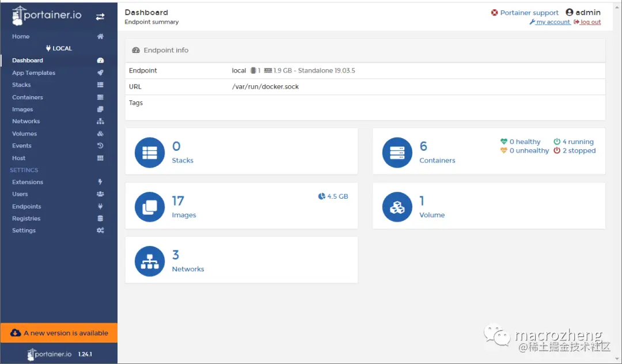Open App Templates from the sidebar
The image size is (622, 364).
[34, 73]
